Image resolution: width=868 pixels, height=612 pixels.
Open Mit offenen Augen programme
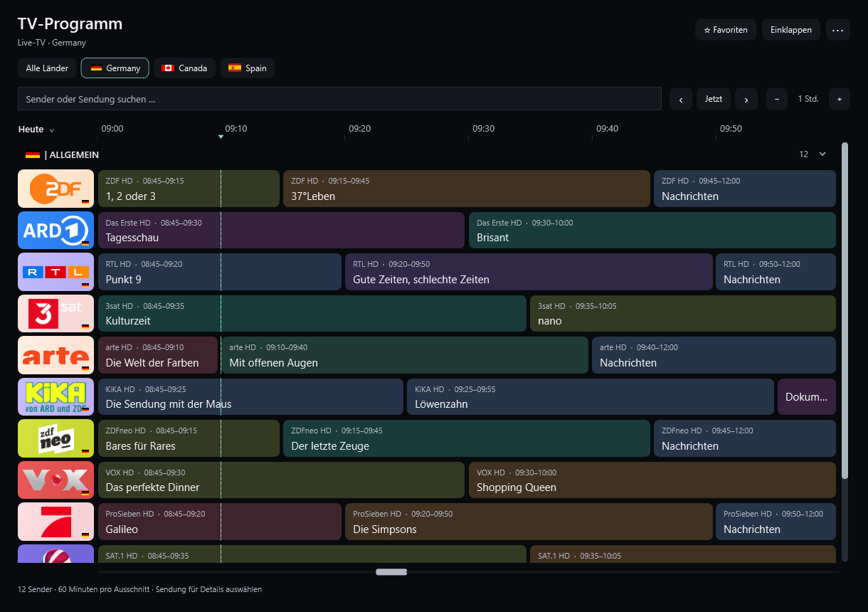(x=405, y=355)
